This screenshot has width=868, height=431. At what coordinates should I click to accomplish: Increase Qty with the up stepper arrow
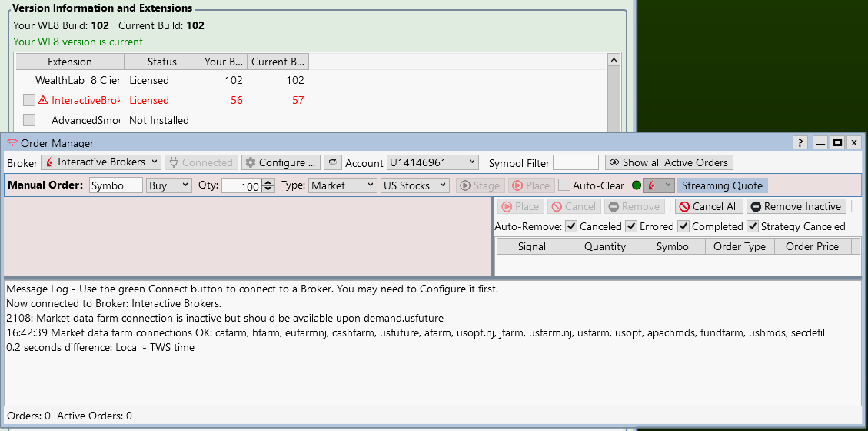click(268, 182)
